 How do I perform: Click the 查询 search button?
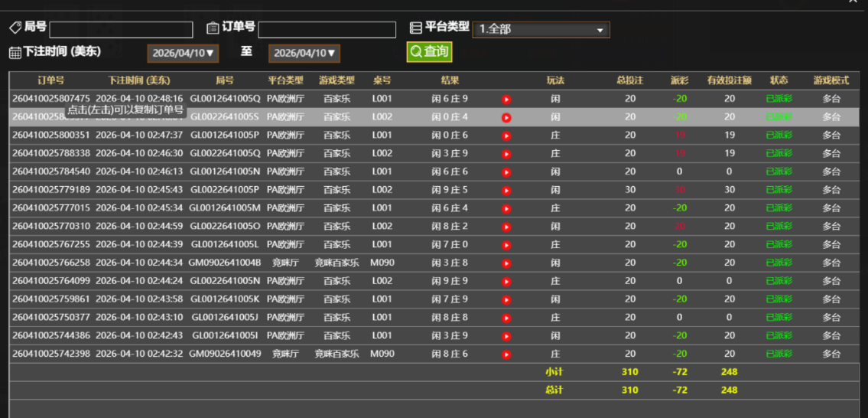[430, 52]
